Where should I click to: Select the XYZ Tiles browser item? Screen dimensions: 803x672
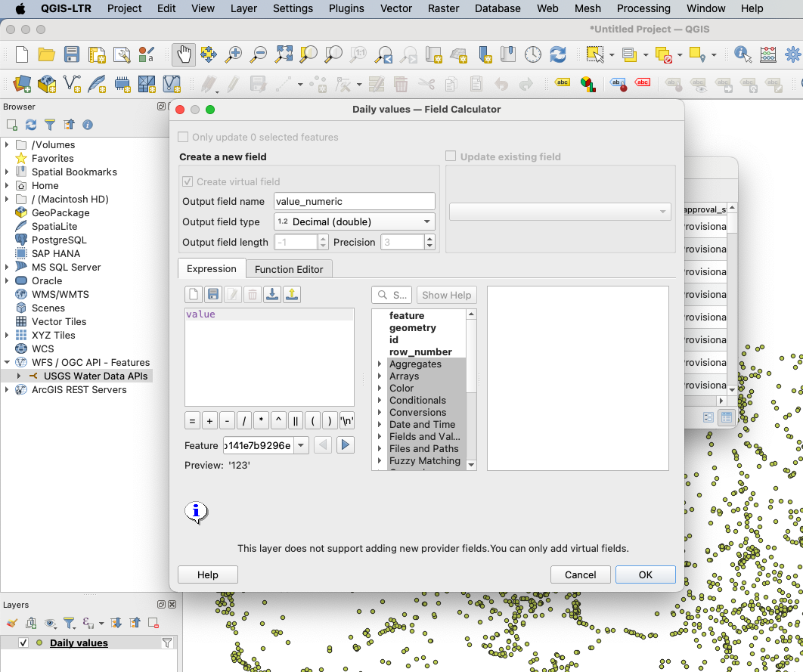tap(53, 335)
